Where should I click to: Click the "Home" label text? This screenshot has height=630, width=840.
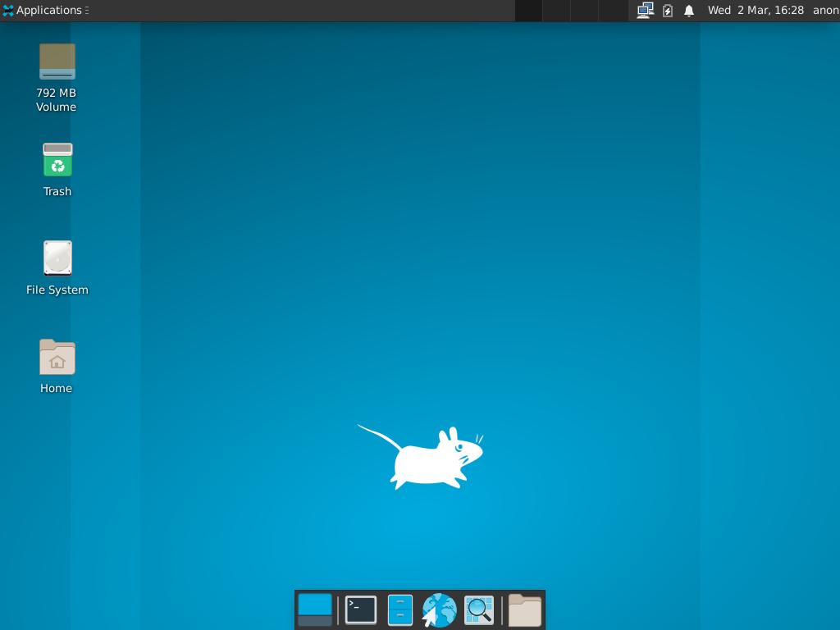pyautogui.click(x=57, y=388)
